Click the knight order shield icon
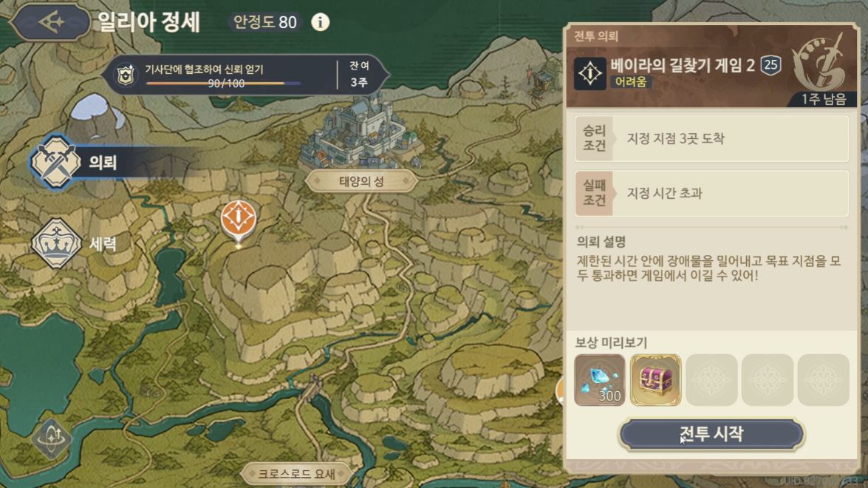Viewport: 868px width, 488px height. (126, 75)
